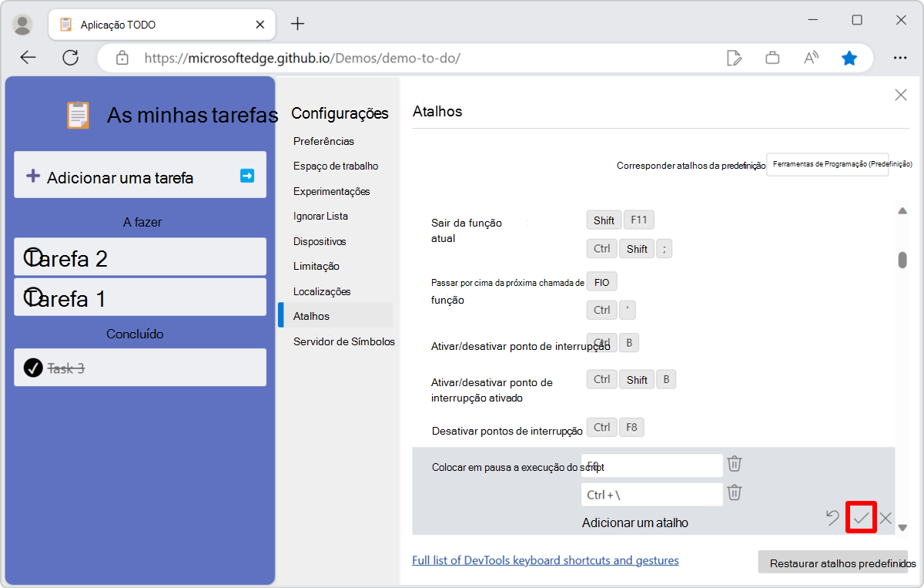Close the DevTools Settings panel
The width and height of the screenshot is (924, 588).
(900, 95)
